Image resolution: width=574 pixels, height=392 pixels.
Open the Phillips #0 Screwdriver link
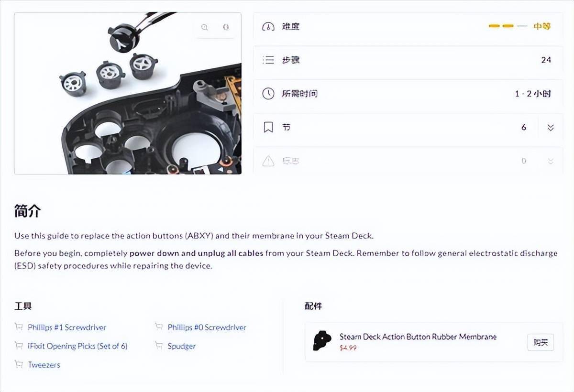(207, 327)
